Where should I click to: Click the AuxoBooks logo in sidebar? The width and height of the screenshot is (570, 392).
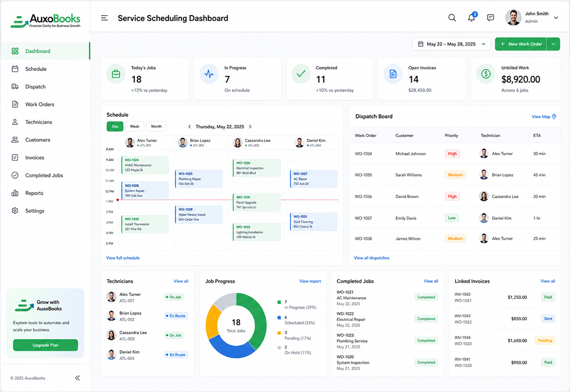point(46,21)
